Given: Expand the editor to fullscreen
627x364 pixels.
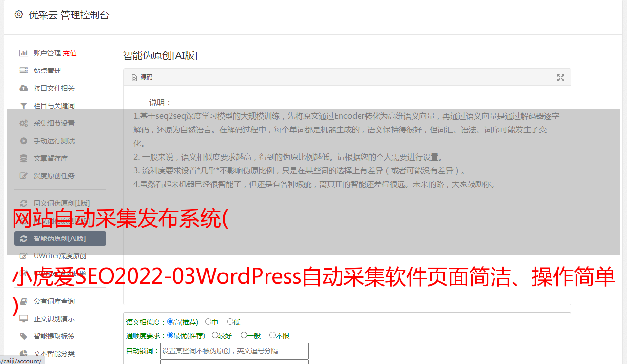Looking at the screenshot, I should coord(561,78).
